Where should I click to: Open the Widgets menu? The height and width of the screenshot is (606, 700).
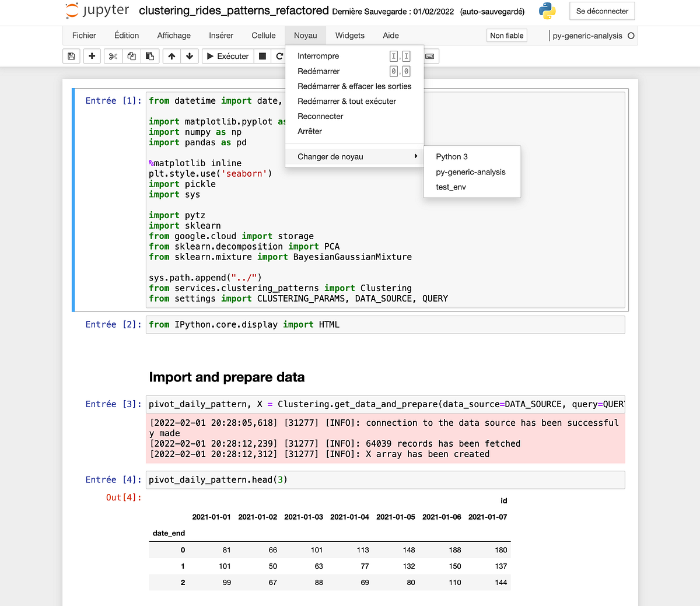coord(349,36)
